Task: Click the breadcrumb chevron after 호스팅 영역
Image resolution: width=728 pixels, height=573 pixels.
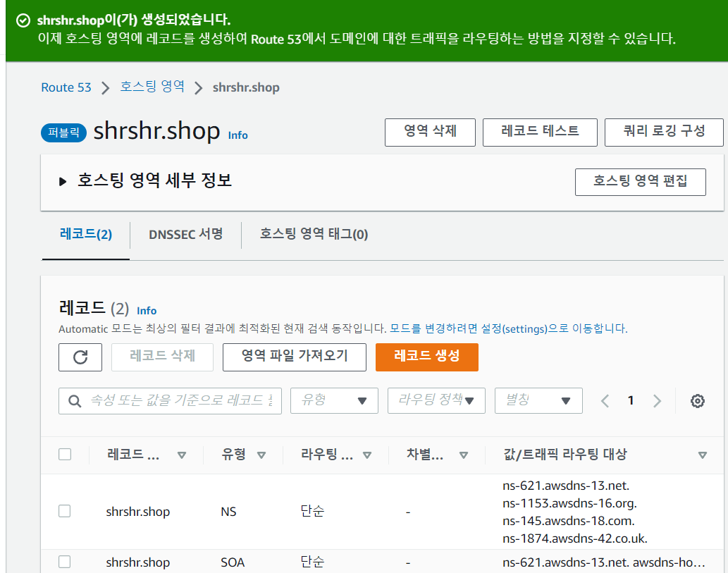Action: (198, 88)
